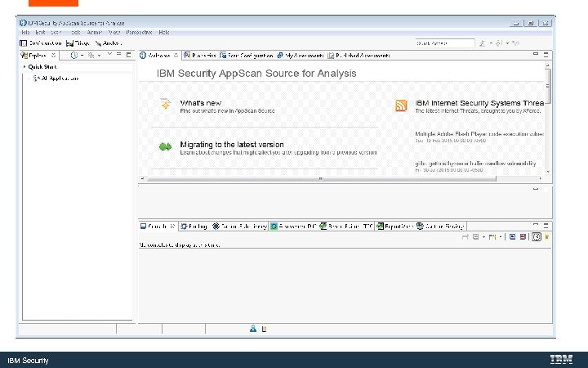The width and height of the screenshot is (588, 368).
Task: Click the What's new star icon
Action: 165,104
